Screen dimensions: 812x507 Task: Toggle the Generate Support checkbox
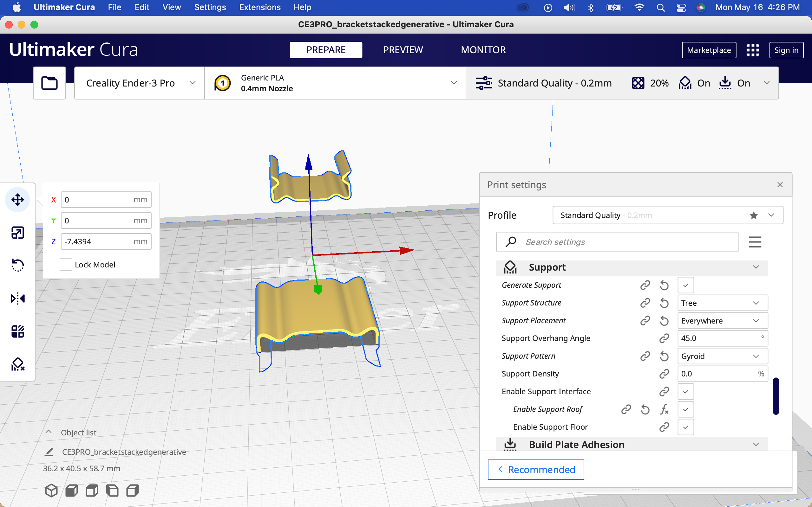click(685, 285)
